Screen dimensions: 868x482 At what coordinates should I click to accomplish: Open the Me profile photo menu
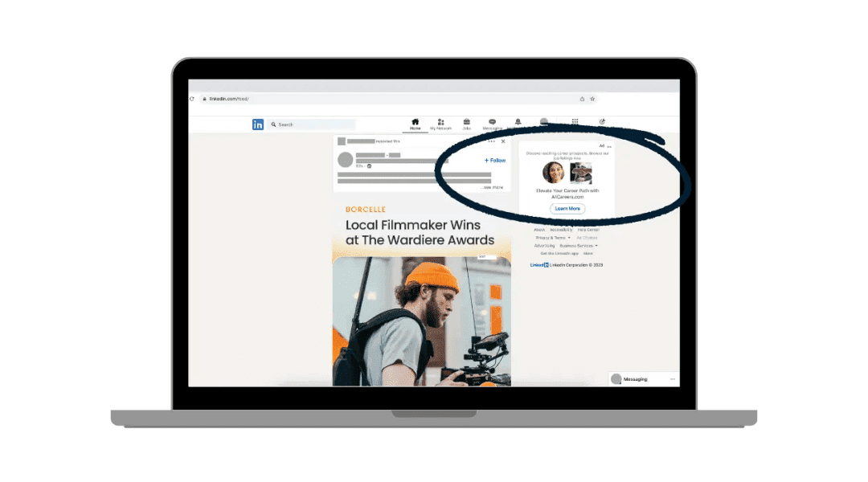click(x=544, y=121)
